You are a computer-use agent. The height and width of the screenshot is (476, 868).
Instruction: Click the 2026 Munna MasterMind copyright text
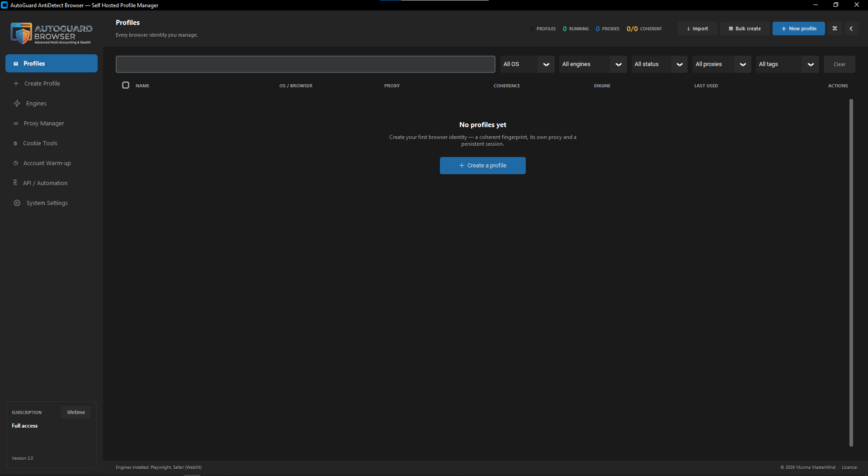click(x=808, y=467)
